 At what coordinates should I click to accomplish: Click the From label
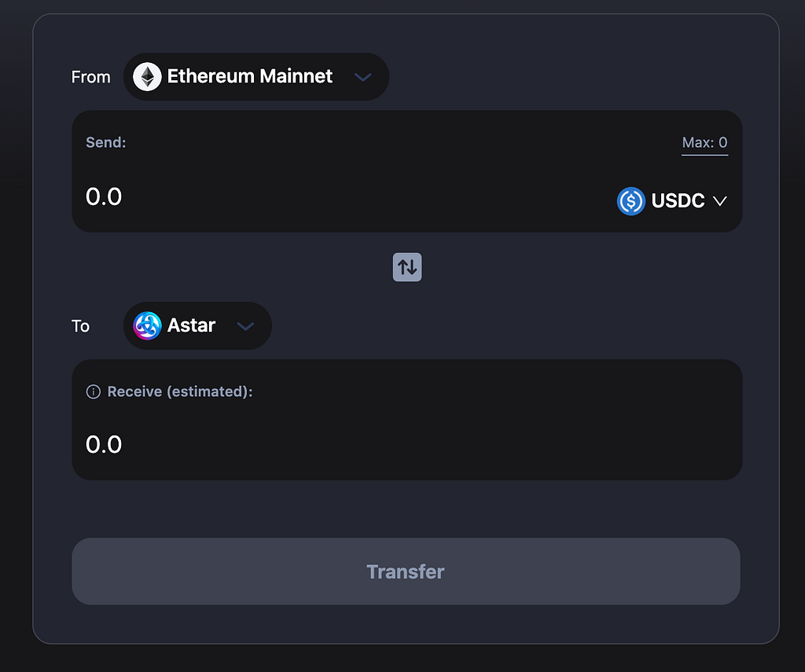click(x=91, y=77)
